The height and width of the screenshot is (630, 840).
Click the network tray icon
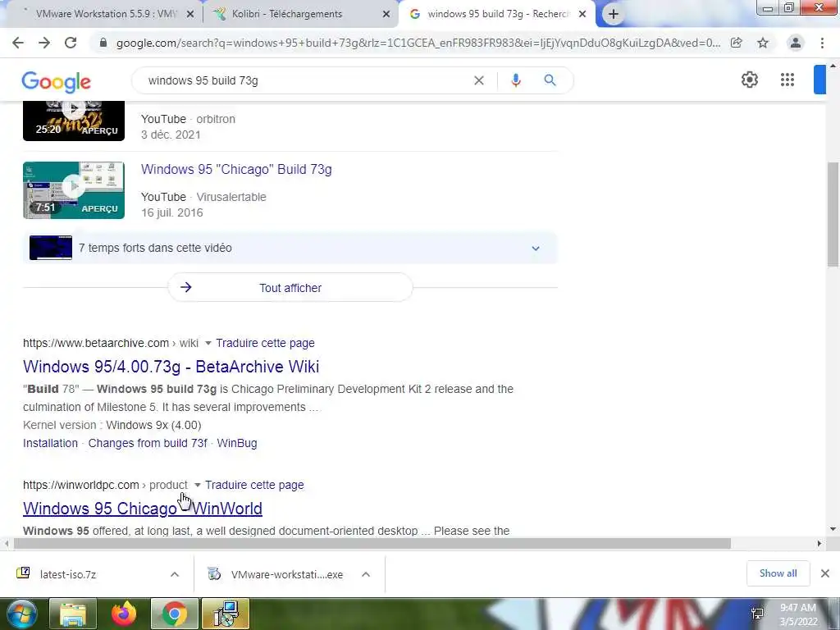757,614
